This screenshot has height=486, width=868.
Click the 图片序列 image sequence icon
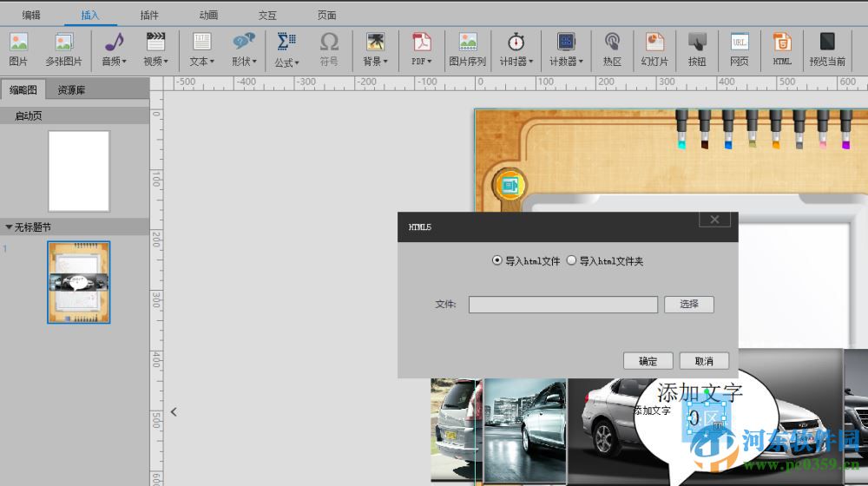pos(468,49)
